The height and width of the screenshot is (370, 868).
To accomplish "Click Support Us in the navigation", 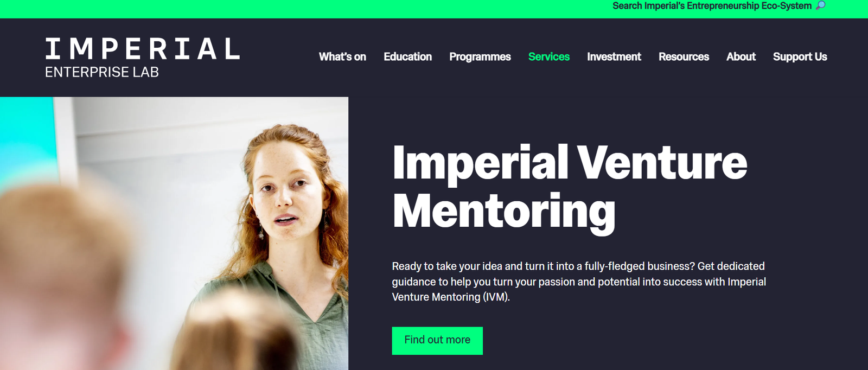I will [x=800, y=57].
